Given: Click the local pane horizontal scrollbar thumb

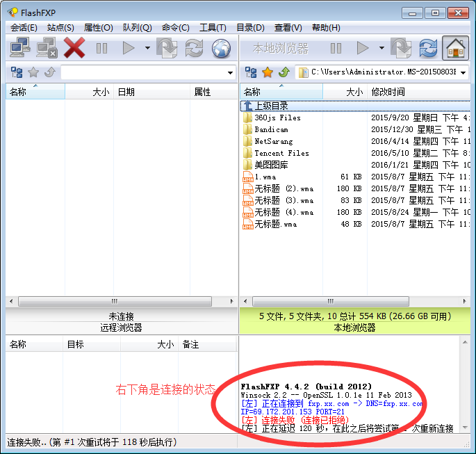Looking at the screenshot, I should (x=331, y=301).
